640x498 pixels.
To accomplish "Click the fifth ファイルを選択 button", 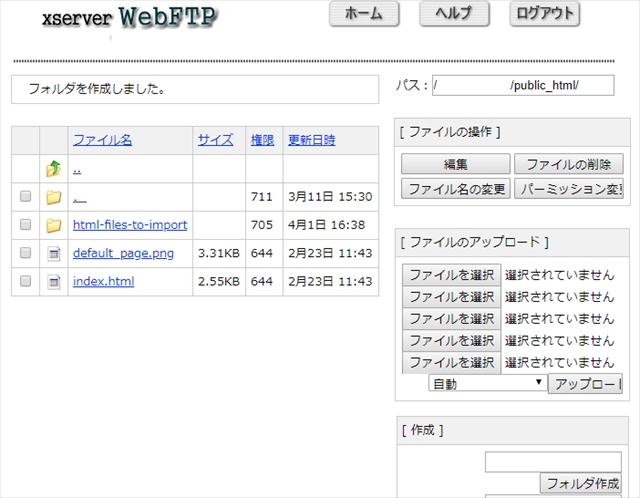I will click(451, 363).
